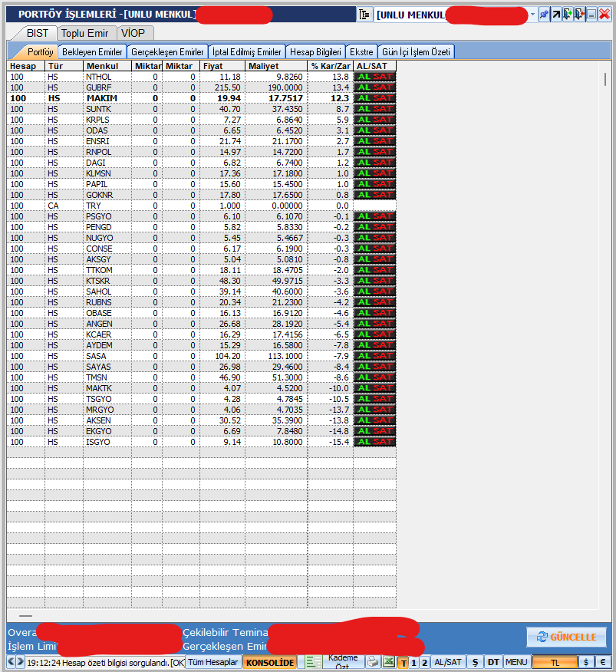Viewport: 616px width, 672px height.
Task: Toggle the 1 button in status bar
Action: click(413, 663)
